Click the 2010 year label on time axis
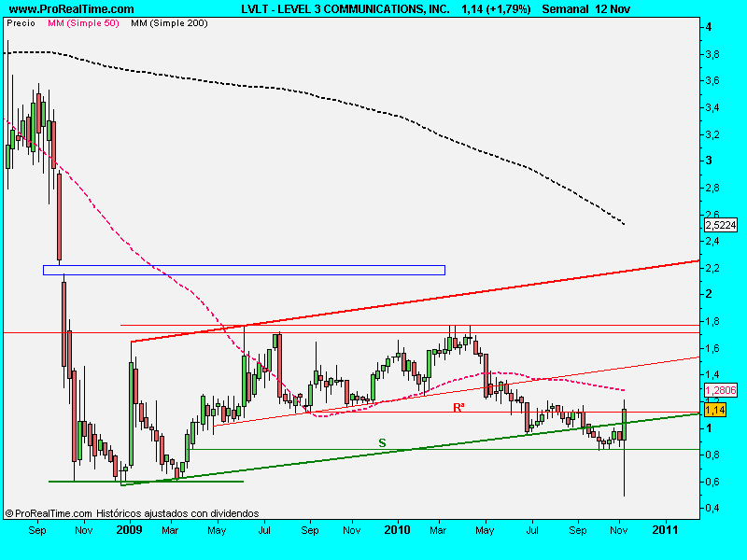 pos(397,530)
